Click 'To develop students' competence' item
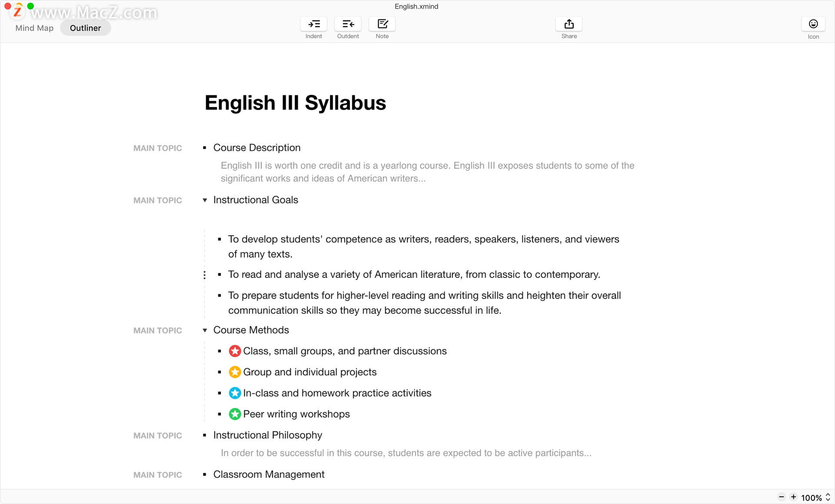The image size is (835, 504). [x=424, y=247]
